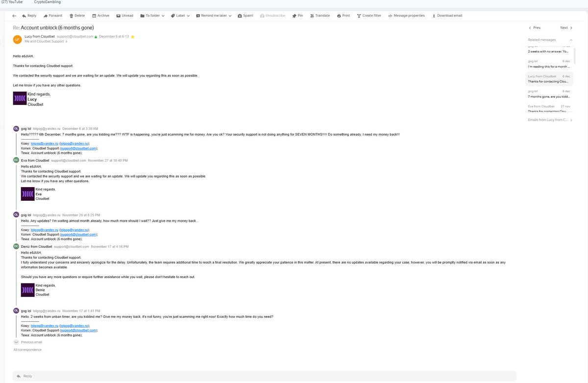The image size is (588, 383).
Task: Expand the Previous email section
Action: (28, 342)
